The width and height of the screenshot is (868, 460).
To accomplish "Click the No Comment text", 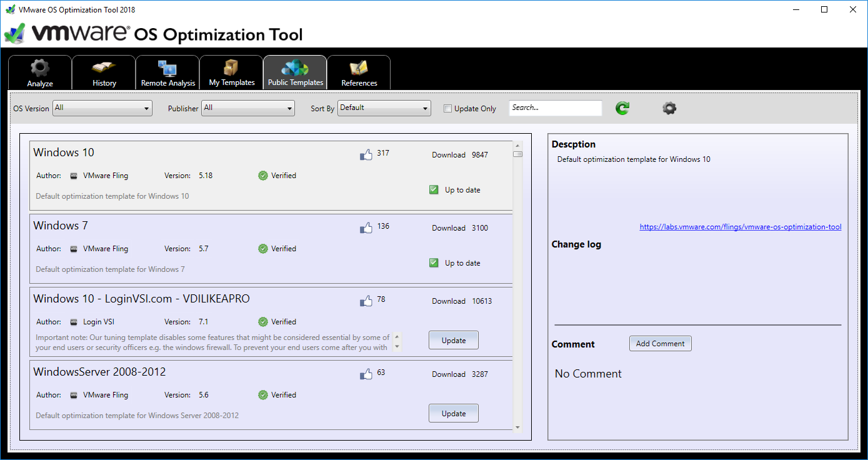I will [x=588, y=374].
